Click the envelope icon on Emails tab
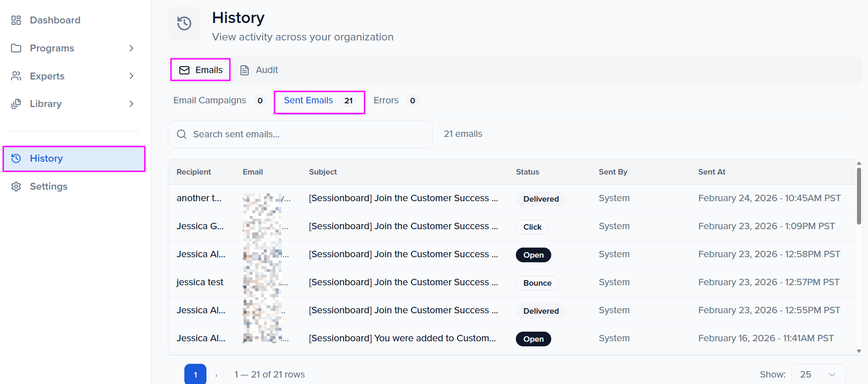The image size is (868, 384). pos(184,70)
